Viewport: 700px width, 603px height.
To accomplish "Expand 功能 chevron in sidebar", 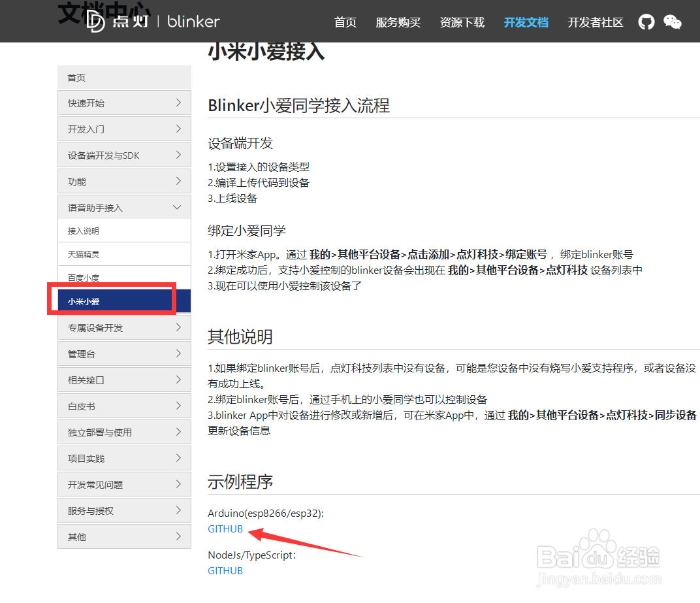I will (178, 181).
